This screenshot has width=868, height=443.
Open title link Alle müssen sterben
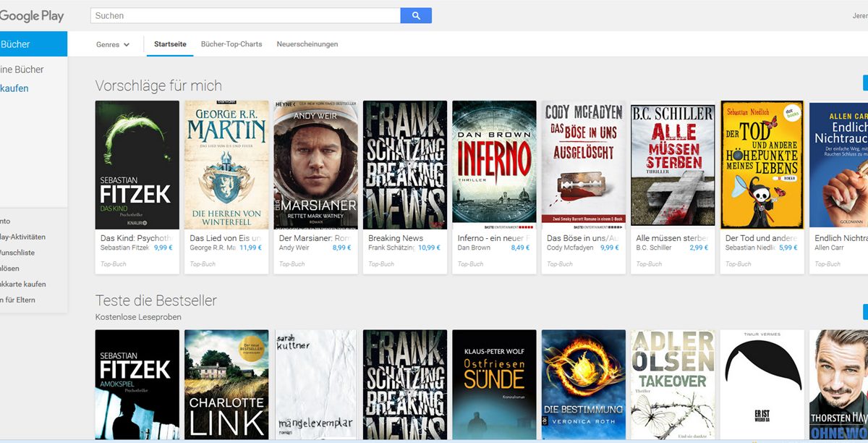[x=672, y=237]
